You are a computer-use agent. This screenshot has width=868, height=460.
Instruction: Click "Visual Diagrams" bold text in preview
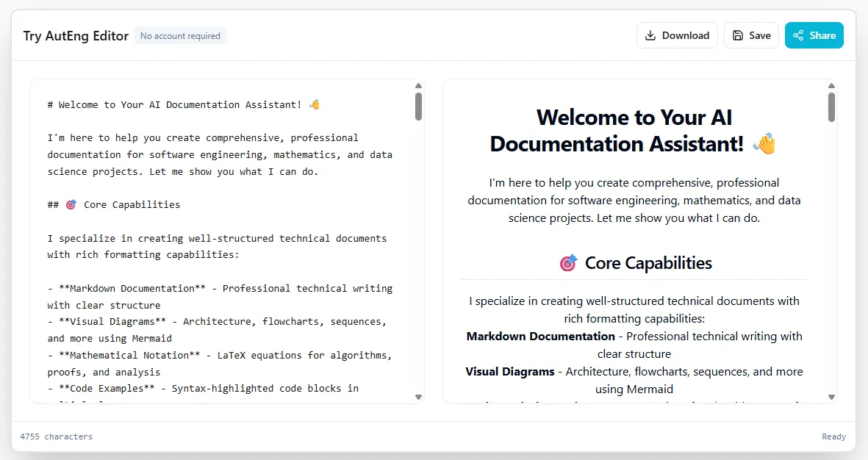[509, 371]
